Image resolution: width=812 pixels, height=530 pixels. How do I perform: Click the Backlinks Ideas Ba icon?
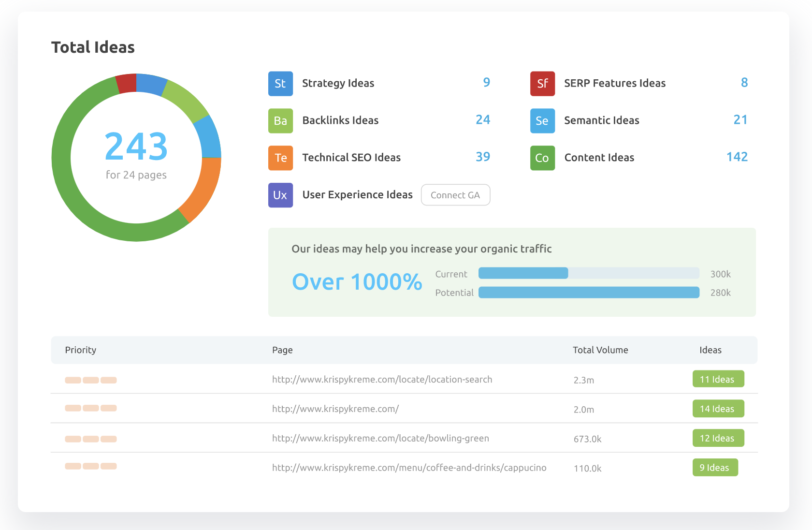[x=280, y=121]
